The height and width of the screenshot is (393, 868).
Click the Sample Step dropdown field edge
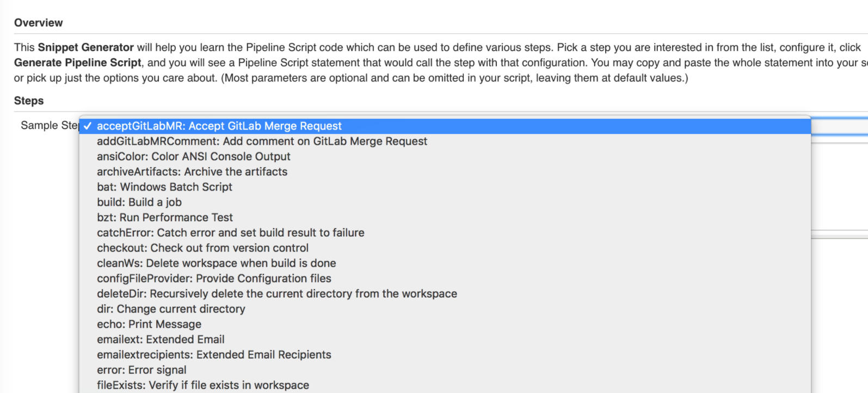(x=839, y=126)
